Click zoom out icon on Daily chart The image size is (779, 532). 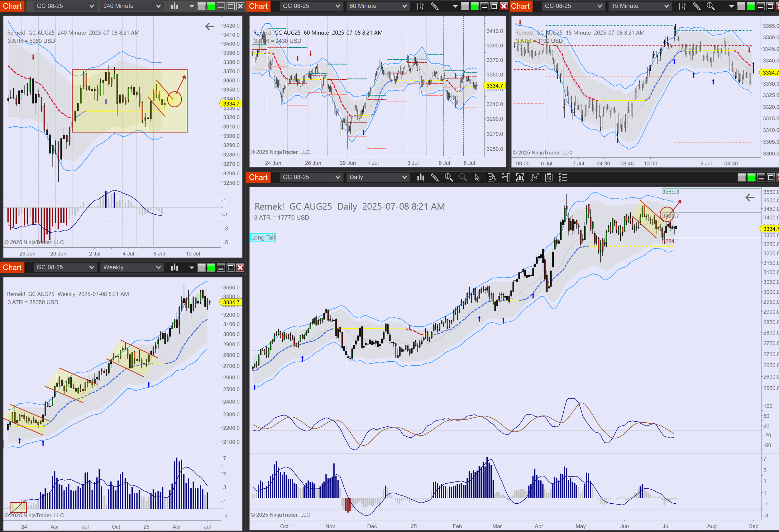point(463,177)
